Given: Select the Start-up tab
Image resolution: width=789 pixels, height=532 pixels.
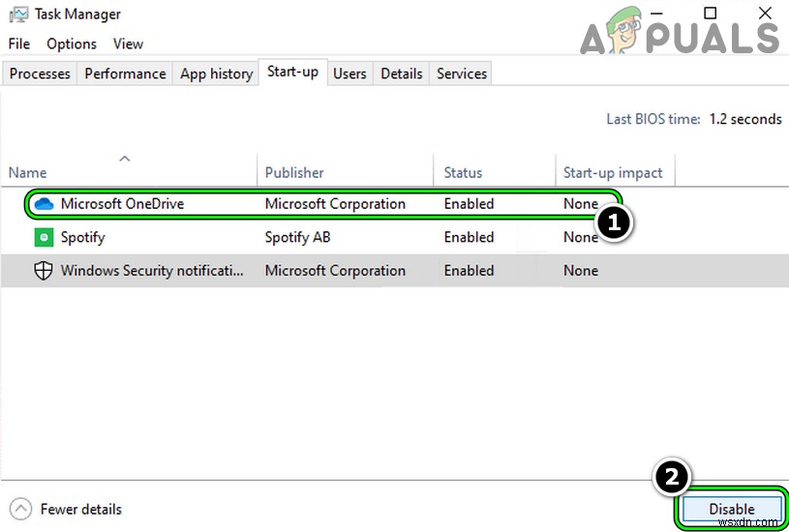Looking at the screenshot, I should coord(293,72).
